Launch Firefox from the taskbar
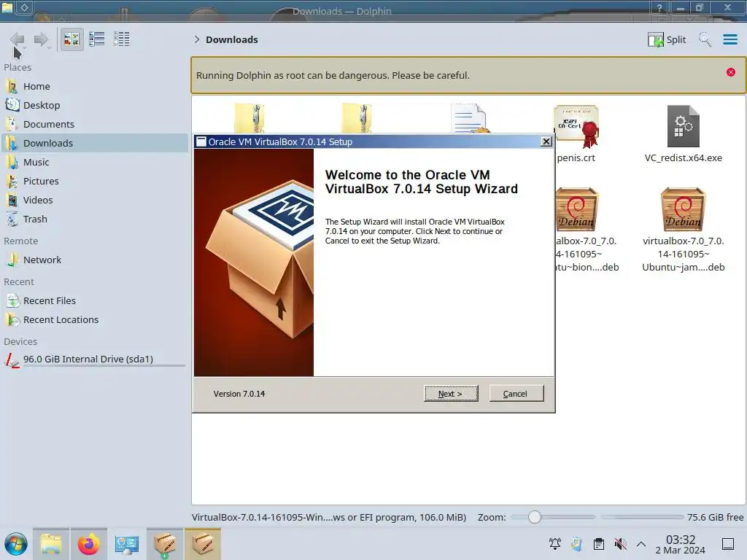Image resolution: width=747 pixels, height=560 pixels. (x=88, y=544)
